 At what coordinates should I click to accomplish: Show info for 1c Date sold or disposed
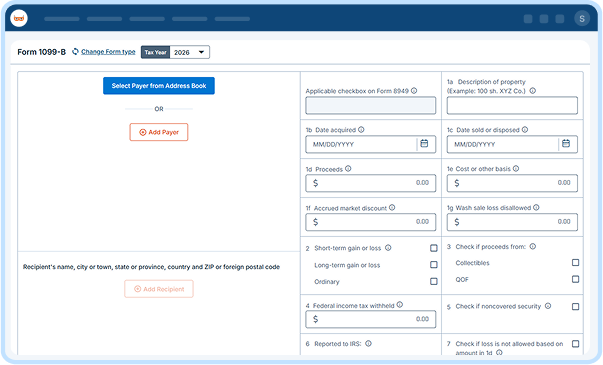(525, 130)
